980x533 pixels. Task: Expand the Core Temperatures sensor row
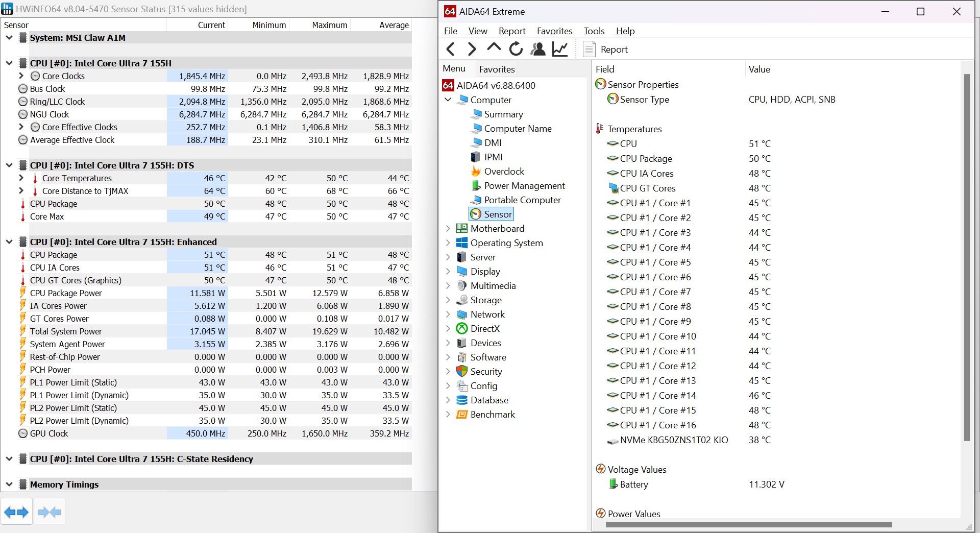pos(21,178)
